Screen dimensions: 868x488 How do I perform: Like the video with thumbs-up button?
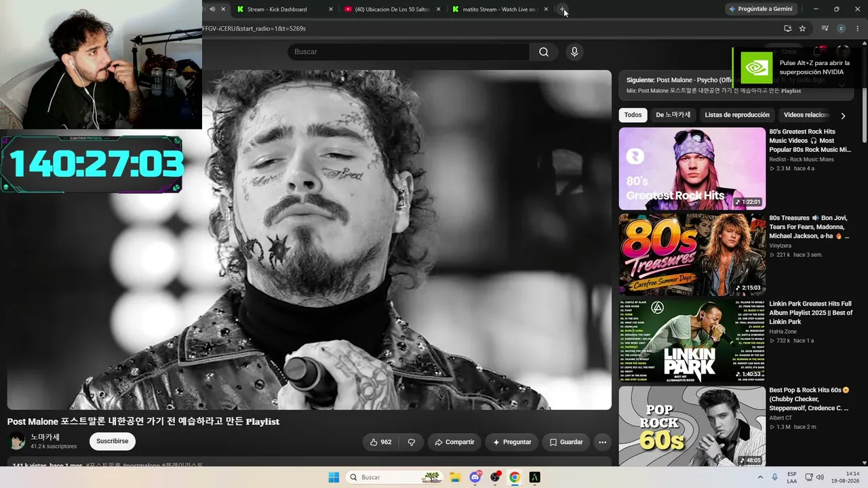[x=380, y=442]
